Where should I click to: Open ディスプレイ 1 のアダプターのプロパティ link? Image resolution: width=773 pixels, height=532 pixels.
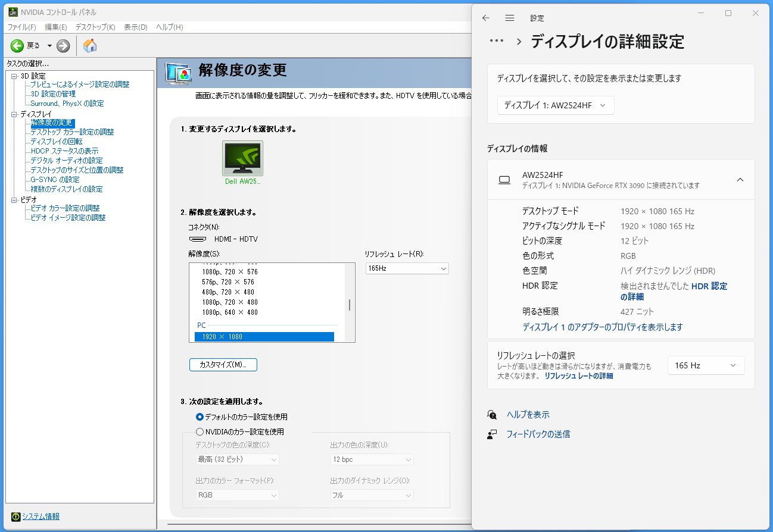click(603, 327)
